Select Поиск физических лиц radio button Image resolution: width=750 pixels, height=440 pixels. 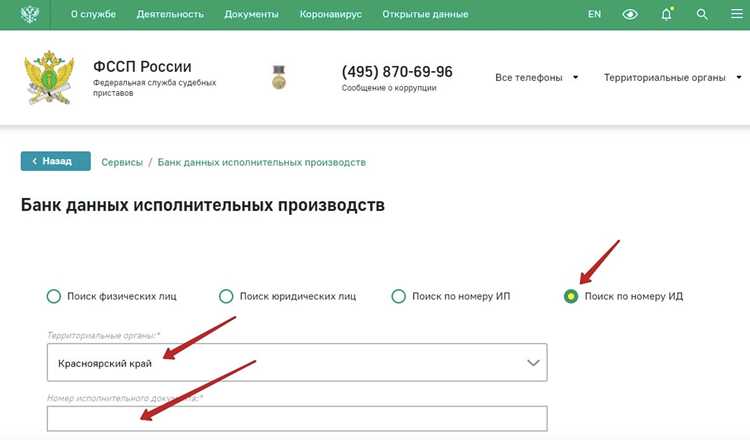tap(54, 297)
